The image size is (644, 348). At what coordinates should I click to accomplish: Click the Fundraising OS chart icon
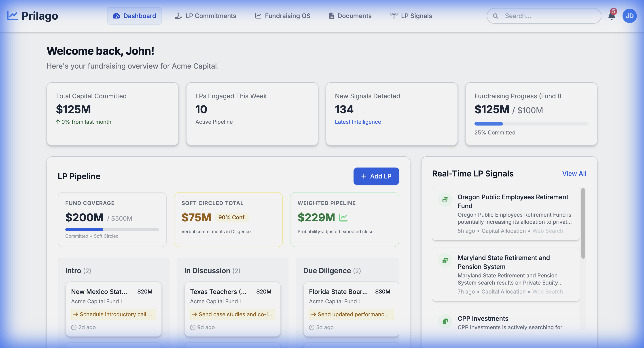(258, 16)
